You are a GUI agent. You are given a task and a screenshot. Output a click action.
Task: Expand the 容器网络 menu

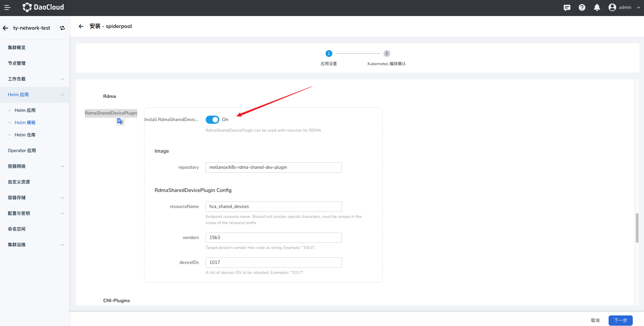62,166
